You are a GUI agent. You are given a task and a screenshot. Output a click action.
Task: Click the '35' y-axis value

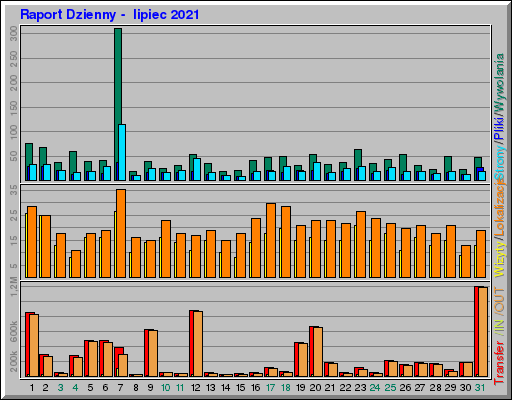pos(14,190)
